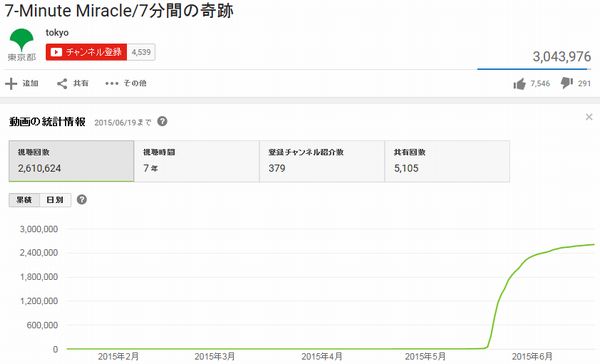Click the 2015年6月 axis label
The width and height of the screenshot is (600, 364).
pos(532,356)
